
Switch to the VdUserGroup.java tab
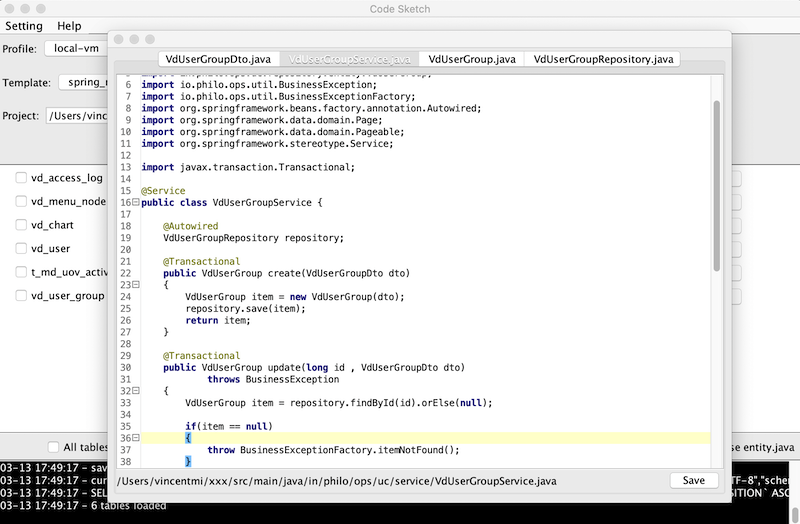coord(471,59)
